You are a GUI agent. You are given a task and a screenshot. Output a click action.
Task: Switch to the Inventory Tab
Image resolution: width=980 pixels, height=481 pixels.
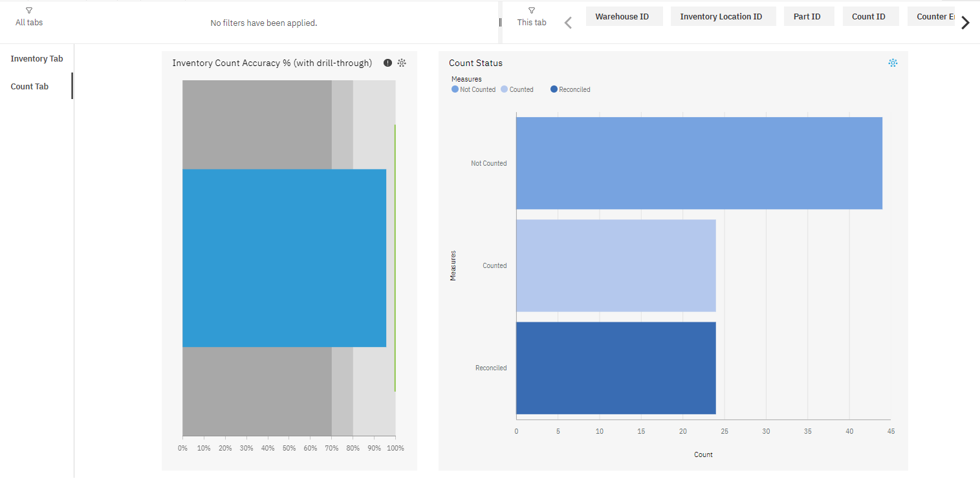(x=37, y=59)
